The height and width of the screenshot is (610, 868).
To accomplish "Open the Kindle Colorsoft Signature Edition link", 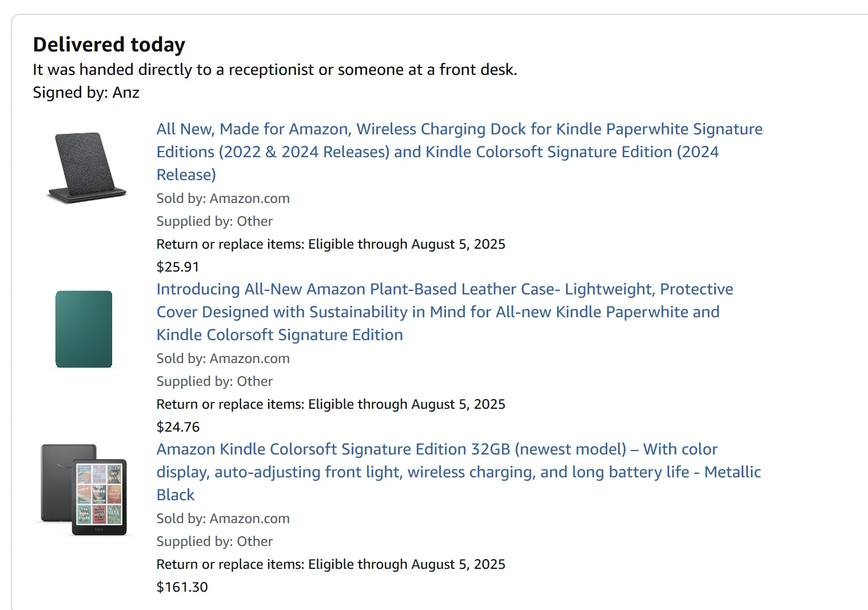I will point(459,472).
